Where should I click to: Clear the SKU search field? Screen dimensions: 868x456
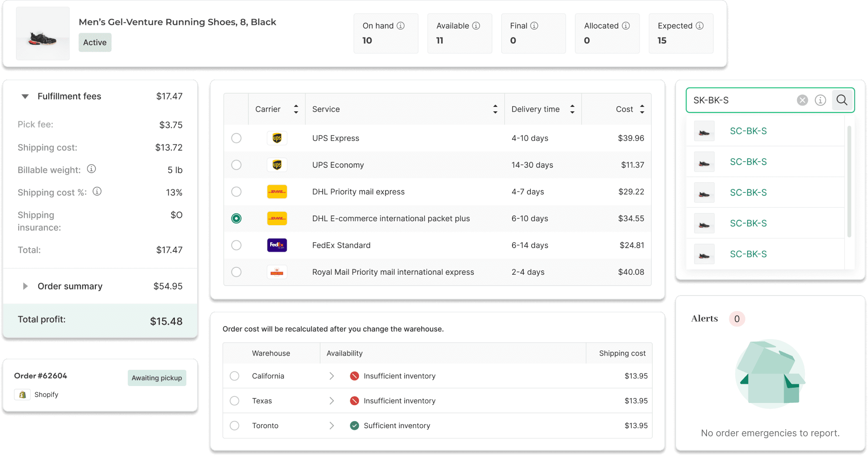pos(802,100)
